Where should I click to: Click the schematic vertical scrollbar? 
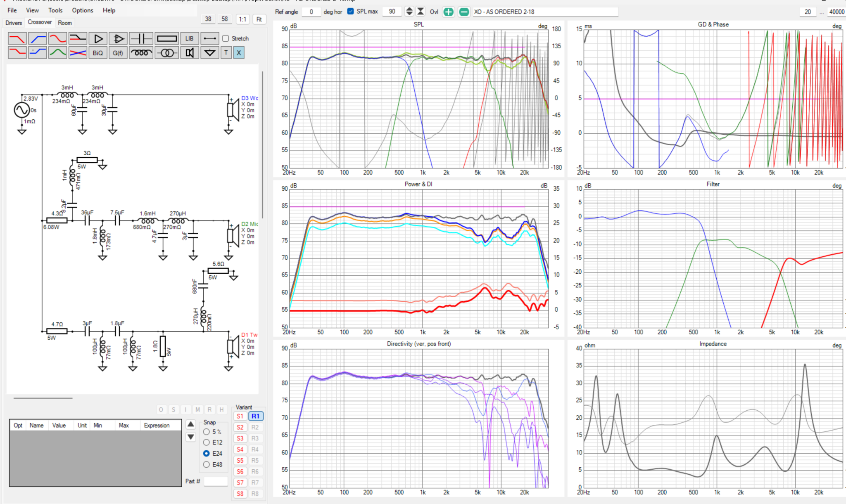pos(262,144)
